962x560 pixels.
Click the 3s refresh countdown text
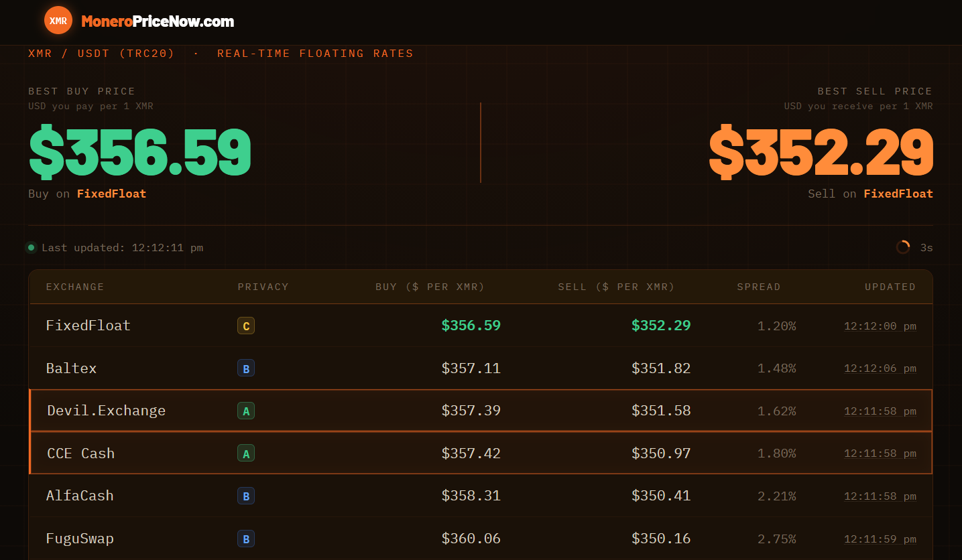coord(926,248)
